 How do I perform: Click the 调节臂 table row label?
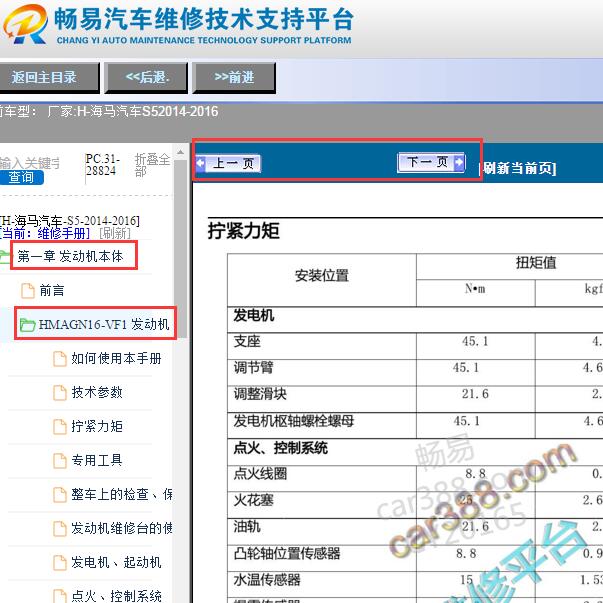pyautogui.click(x=253, y=368)
